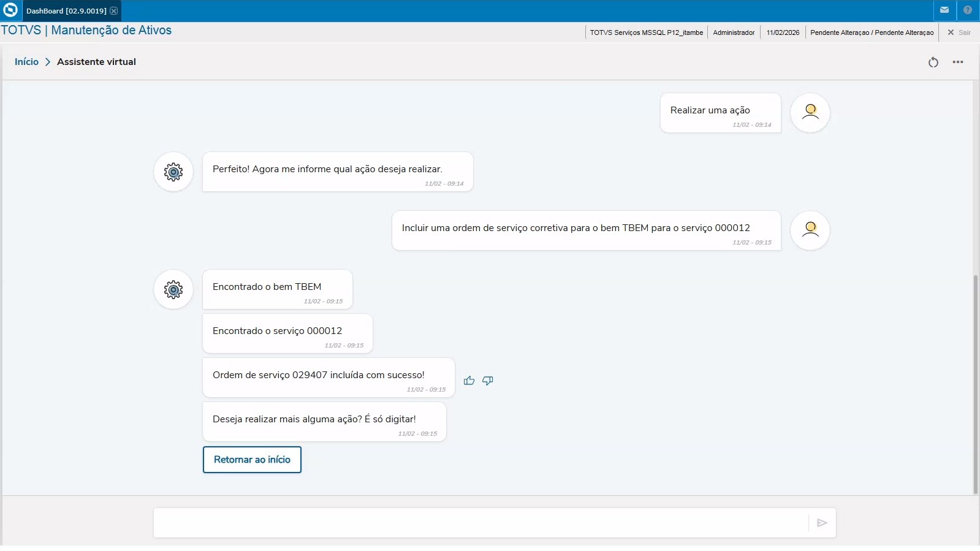The width and height of the screenshot is (980, 551).
Task: Click the user avatar beside 'Realizar uma ação'
Action: click(x=810, y=113)
